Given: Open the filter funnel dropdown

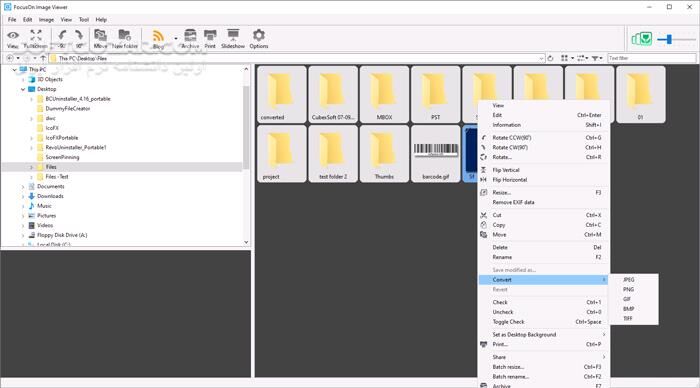Looking at the screenshot, I should pos(597,58).
